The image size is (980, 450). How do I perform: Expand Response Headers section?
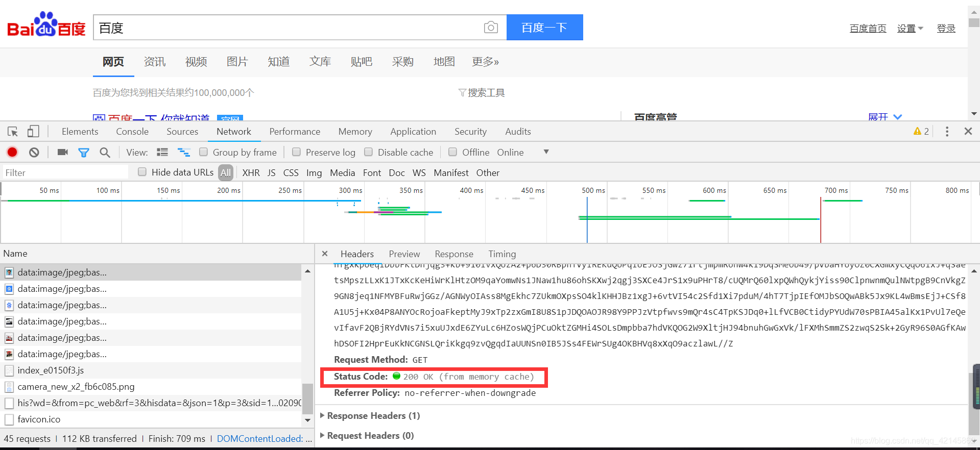pyautogui.click(x=373, y=415)
